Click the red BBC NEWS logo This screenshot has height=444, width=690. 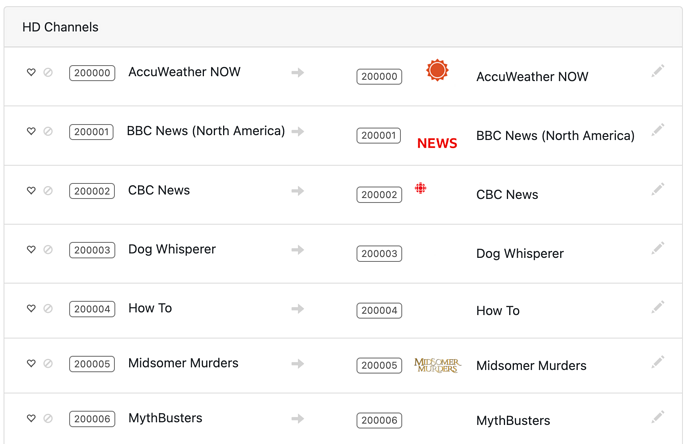click(x=437, y=143)
